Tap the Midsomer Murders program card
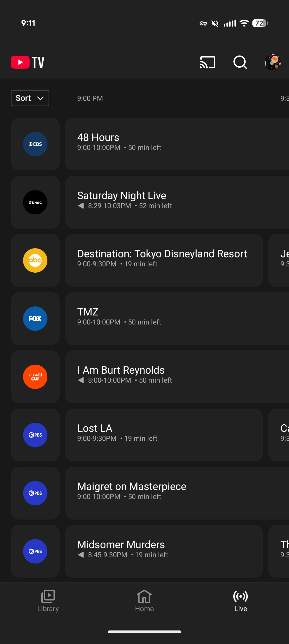289x644 pixels. point(164,551)
